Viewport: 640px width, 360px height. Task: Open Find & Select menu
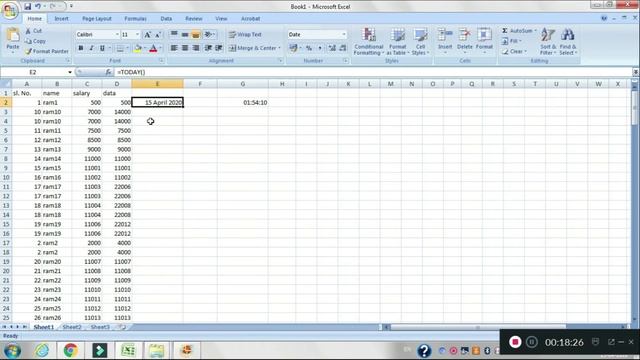click(x=567, y=41)
